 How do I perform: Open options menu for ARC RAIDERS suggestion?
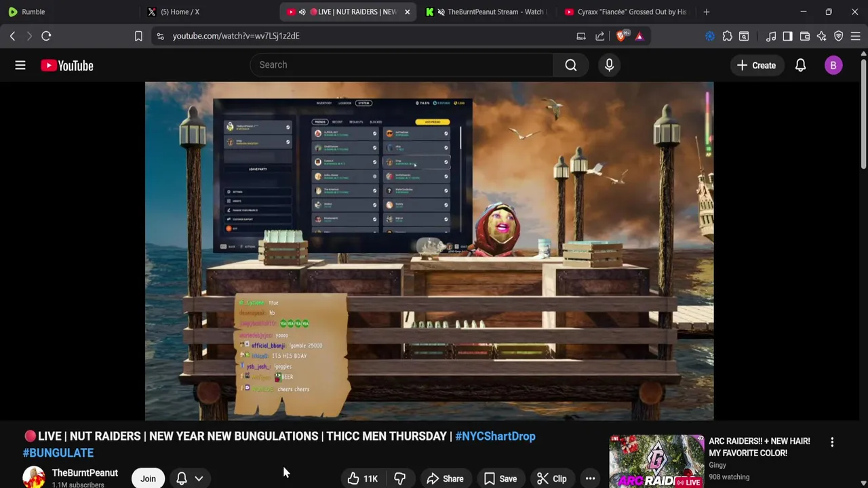pyautogui.click(x=832, y=442)
